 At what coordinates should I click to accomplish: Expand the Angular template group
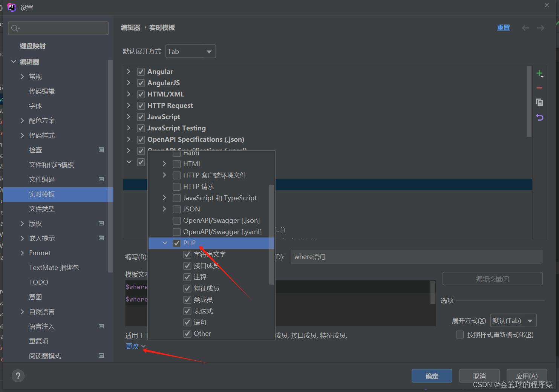click(x=129, y=72)
